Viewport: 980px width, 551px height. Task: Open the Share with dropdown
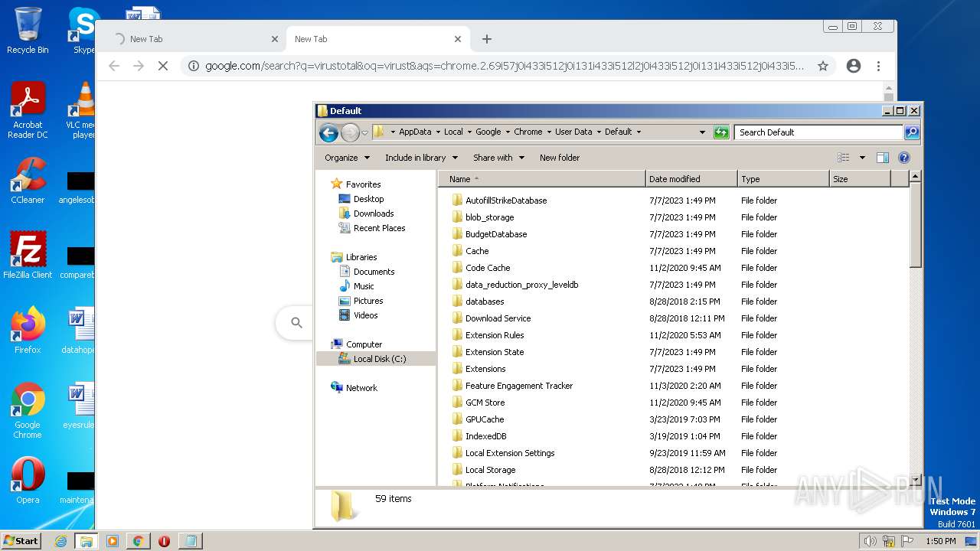tap(498, 158)
